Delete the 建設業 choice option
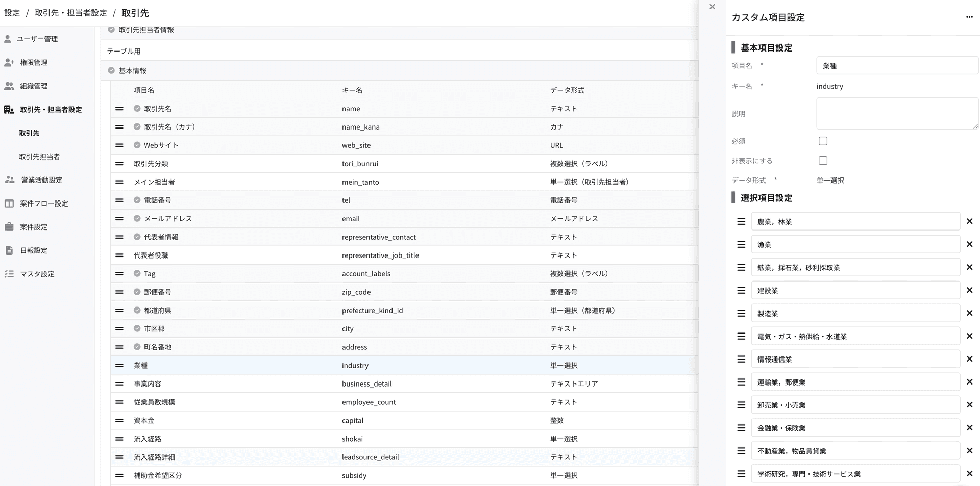This screenshot has height=486, width=980. (970, 290)
